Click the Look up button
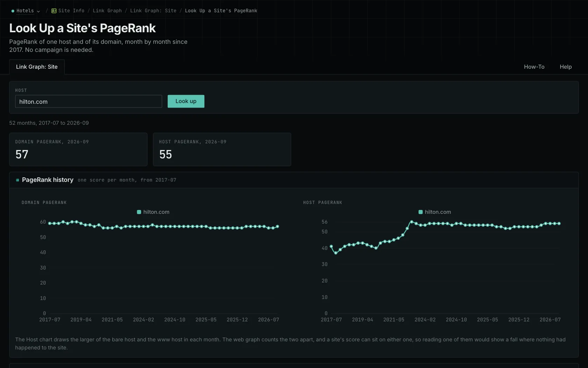The image size is (588, 368). tap(186, 101)
